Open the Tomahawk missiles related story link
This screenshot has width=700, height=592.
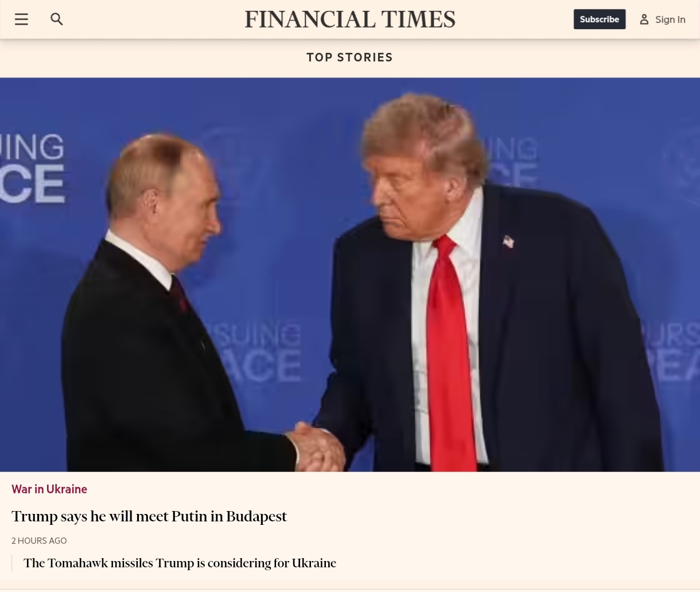(180, 563)
